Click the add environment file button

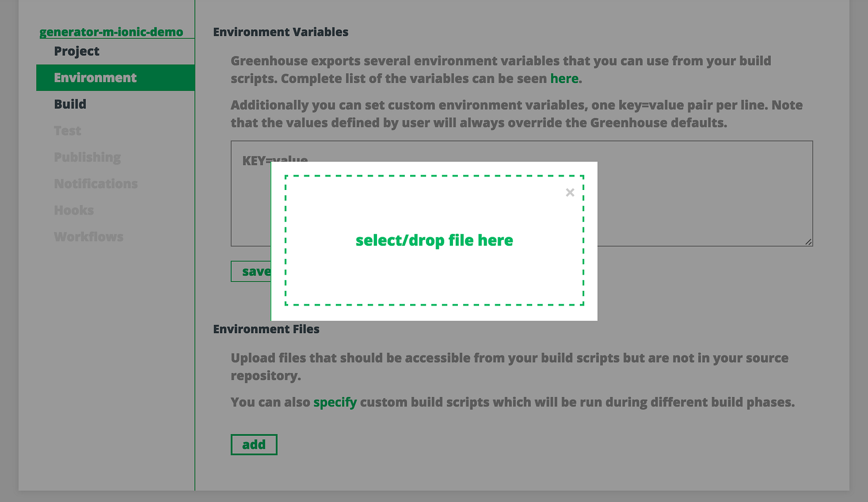point(254,444)
